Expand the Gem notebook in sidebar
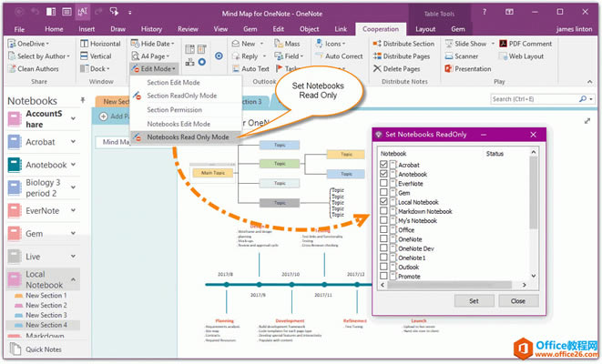Image resolution: width=602 pixels, height=364 pixels. [x=73, y=233]
